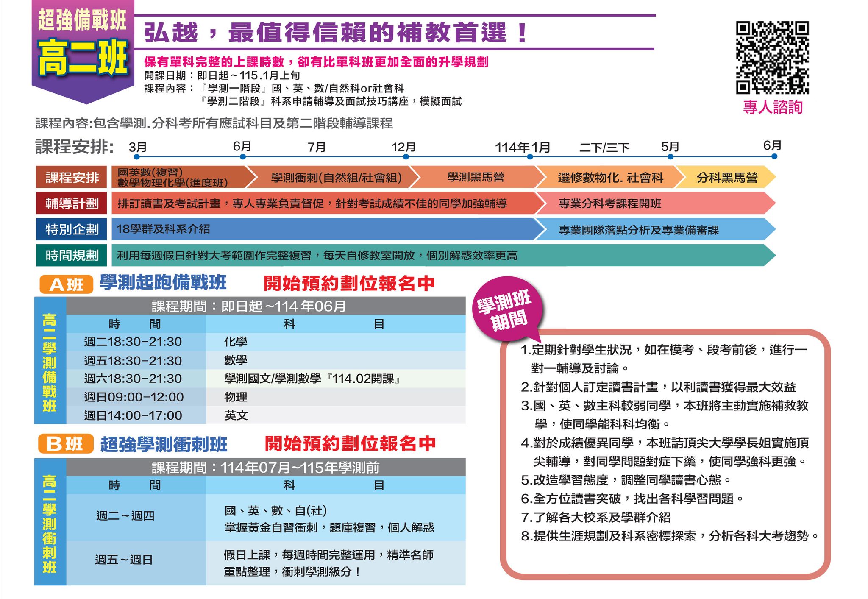
Task: Click header 課程期間：即日起~114年06月
Action: (266, 306)
